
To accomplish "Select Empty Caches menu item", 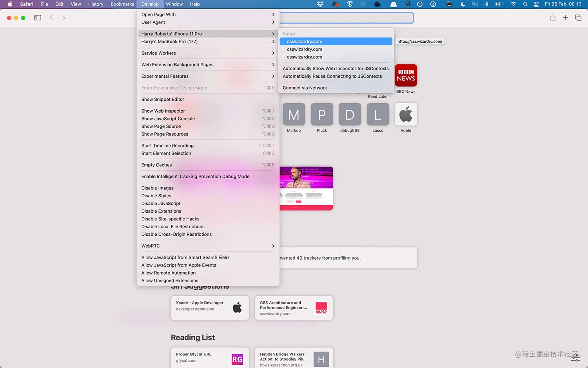I will 208,165.
